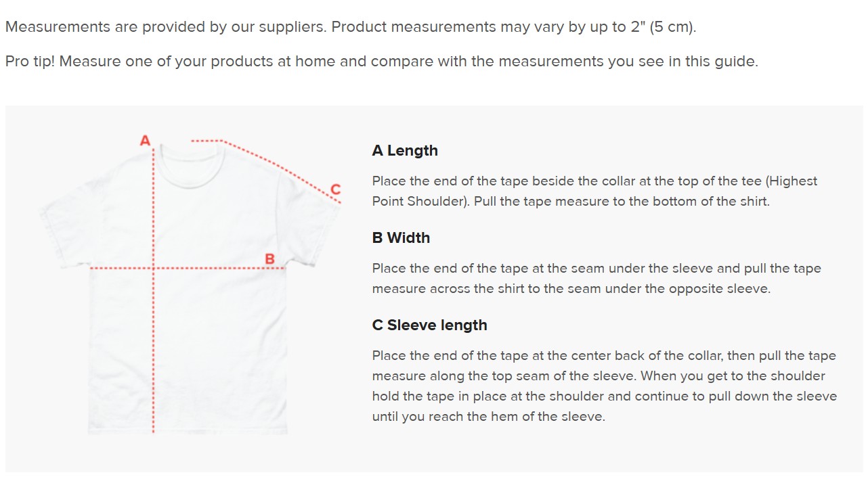Click the Sleeve length instructions paragraph
868x477 pixels.
pos(604,386)
